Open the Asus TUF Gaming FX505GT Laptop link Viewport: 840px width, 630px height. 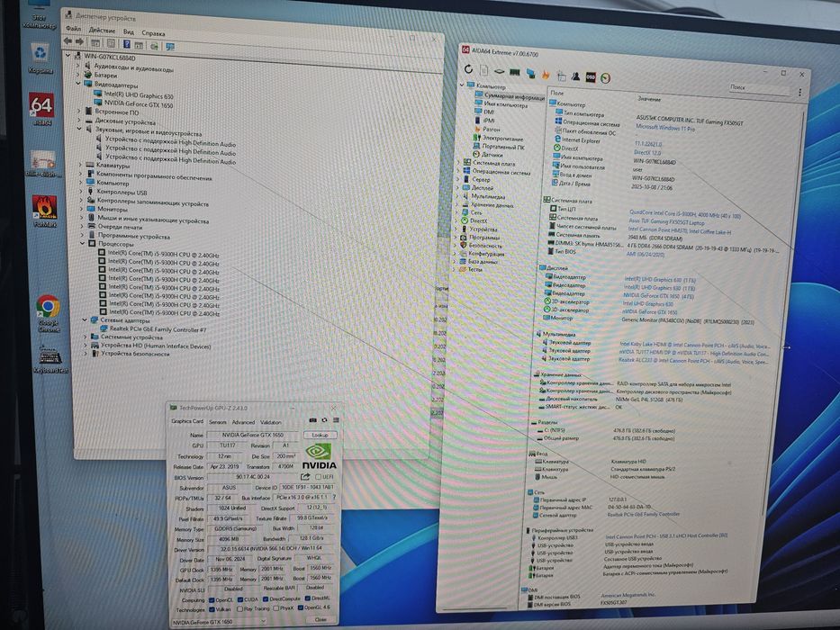(666, 222)
